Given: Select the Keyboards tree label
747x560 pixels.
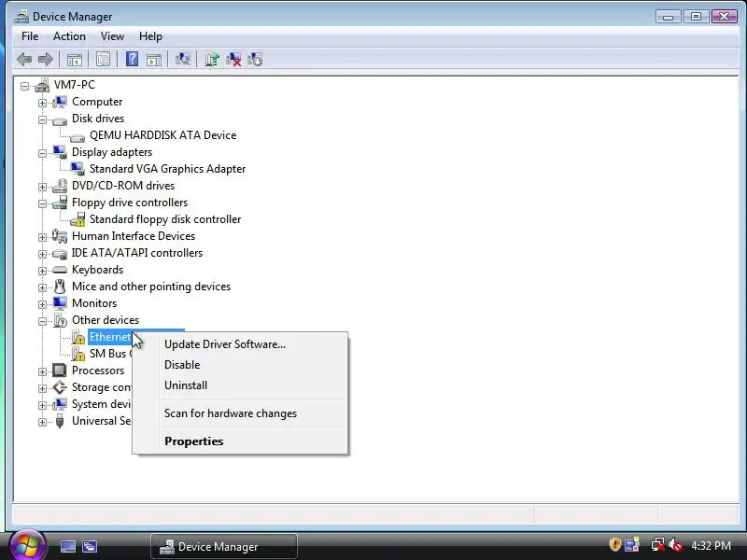Looking at the screenshot, I should (98, 270).
